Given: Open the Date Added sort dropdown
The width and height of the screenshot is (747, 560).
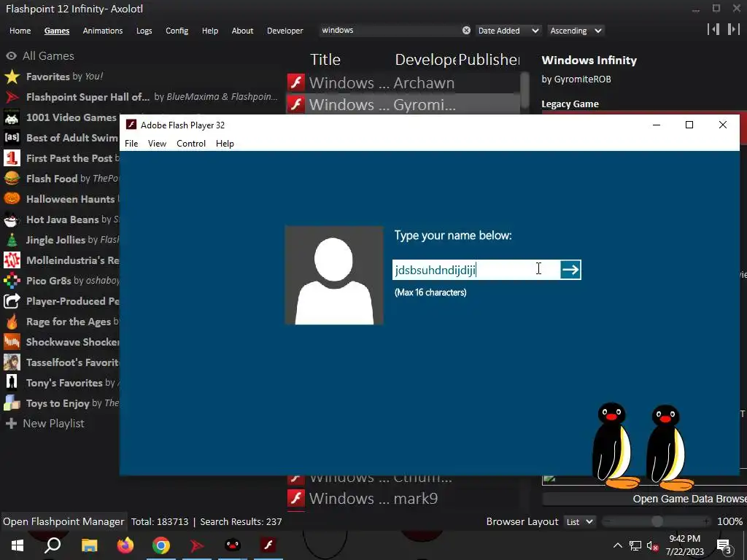Looking at the screenshot, I should pos(508,31).
